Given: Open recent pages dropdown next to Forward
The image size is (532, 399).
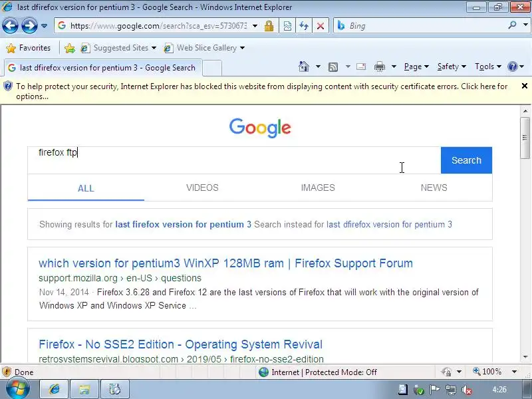Looking at the screenshot, I should (44, 26).
